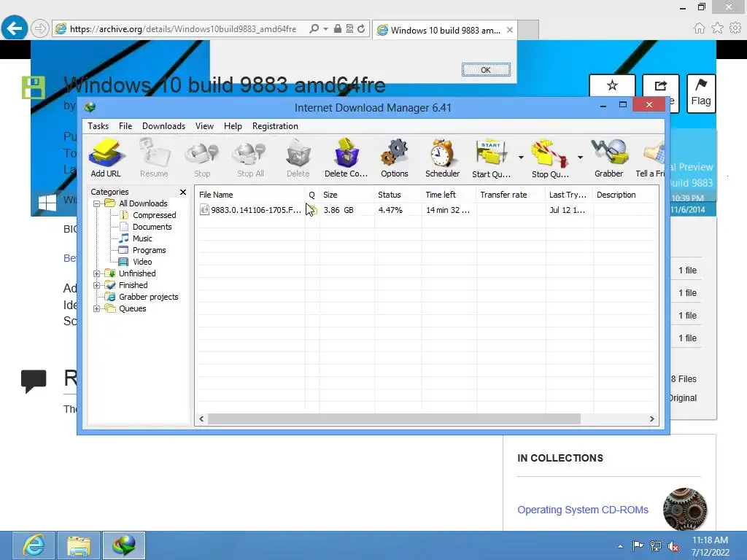Open the File menu in IDM
The width and height of the screenshot is (747, 560).
tap(125, 125)
